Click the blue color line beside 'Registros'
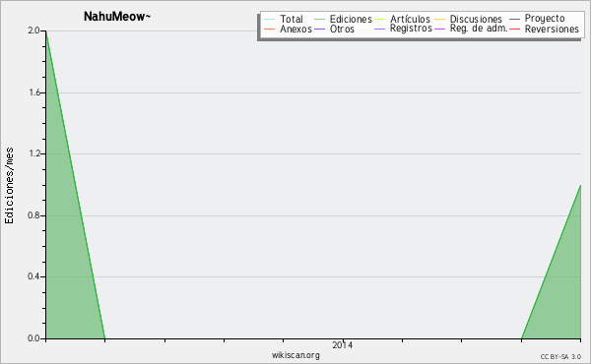 [380, 30]
